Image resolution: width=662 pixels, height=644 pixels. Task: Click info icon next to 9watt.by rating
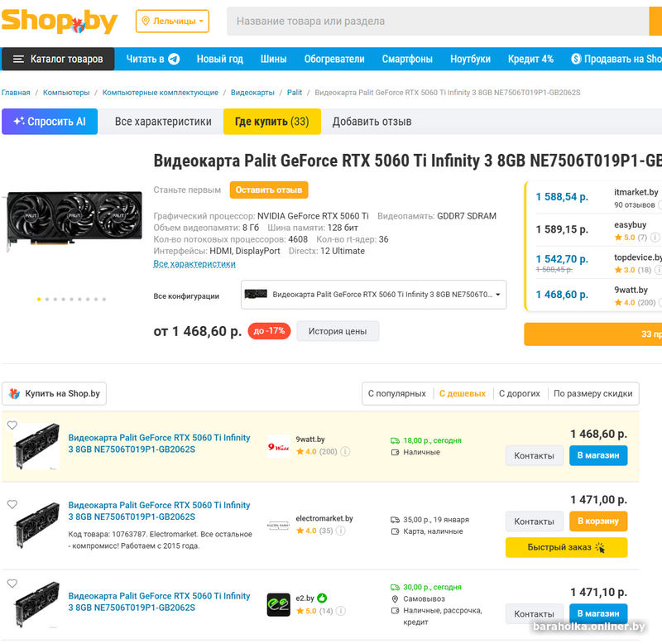coord(345,451)
